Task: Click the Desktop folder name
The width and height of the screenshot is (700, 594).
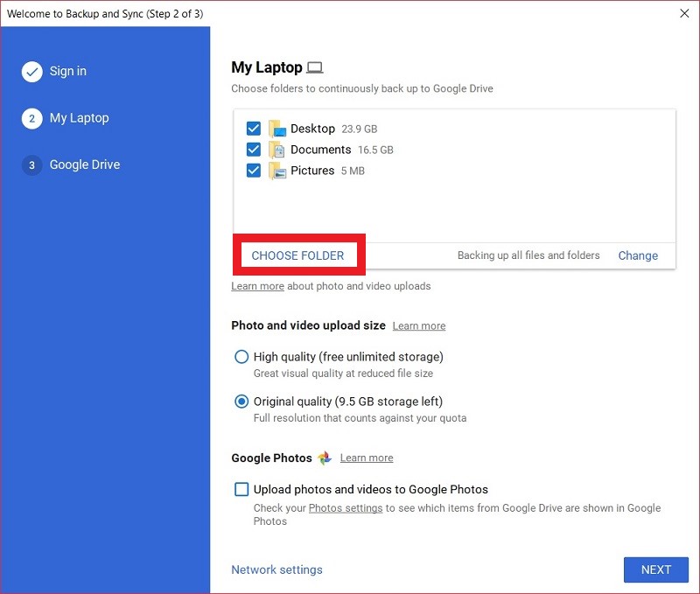Action: pos(312,129)
